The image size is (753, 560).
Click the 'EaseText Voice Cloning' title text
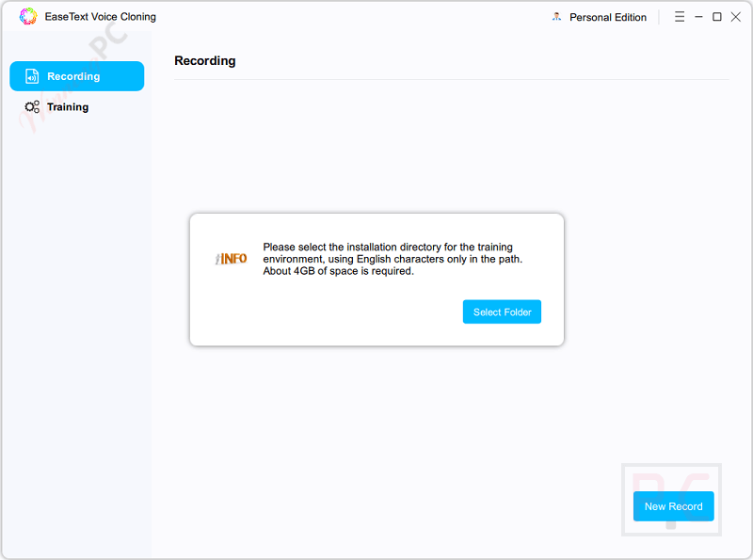point(101,17)
